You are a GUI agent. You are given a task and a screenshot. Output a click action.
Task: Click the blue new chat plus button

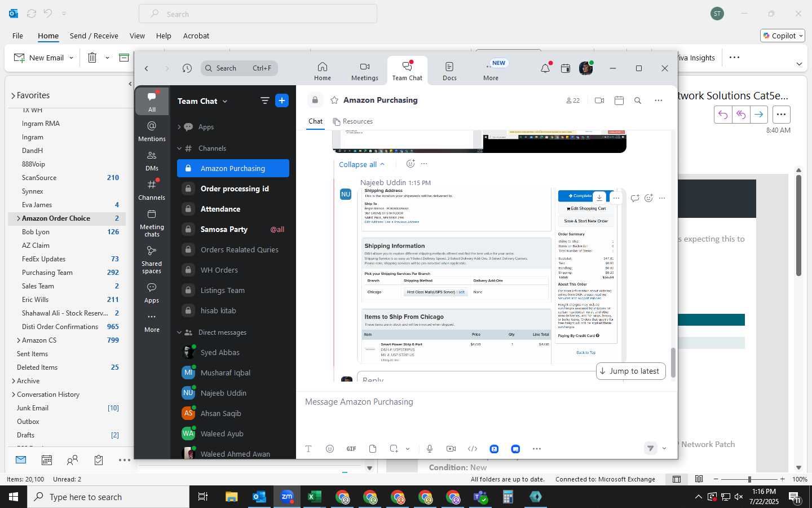point(282,100)
